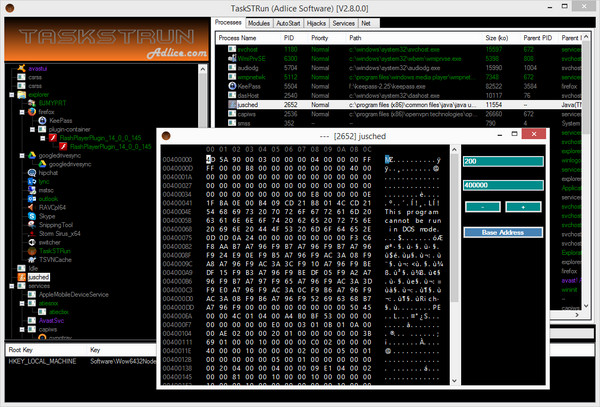Click the plus button in jusched hex window
The height and width of the screenshot is (407, 600).
pyautogui.click(x=523, y=207)
